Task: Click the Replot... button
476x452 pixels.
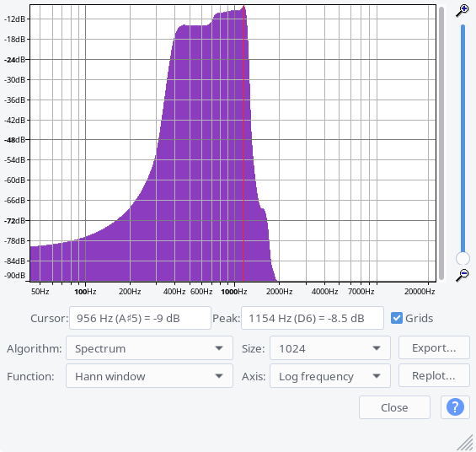Action: pos(434,375)
